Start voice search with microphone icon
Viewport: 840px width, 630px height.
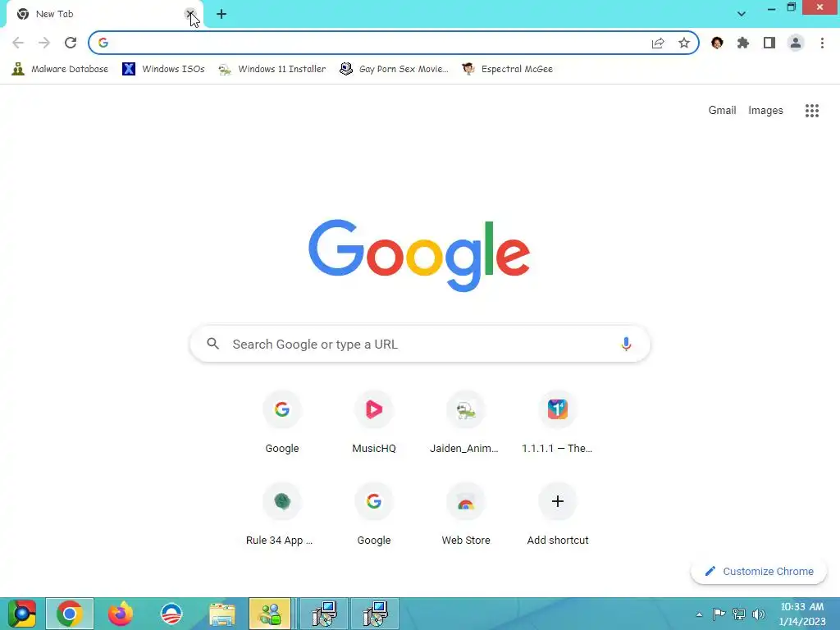[x=626, y=344]
